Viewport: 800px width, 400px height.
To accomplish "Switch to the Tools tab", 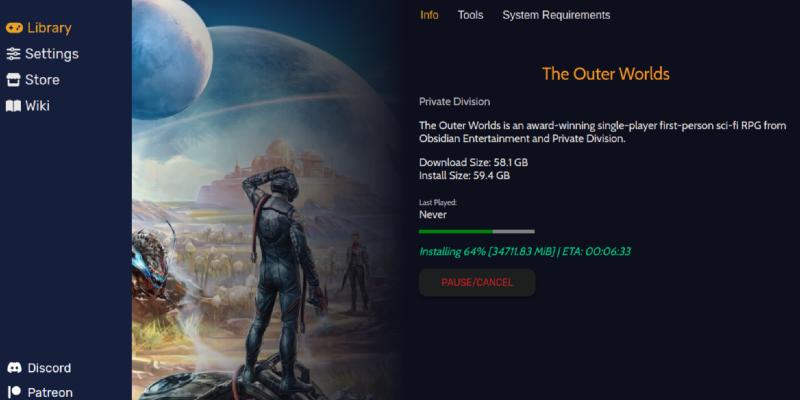I will [x=470, y=15].
